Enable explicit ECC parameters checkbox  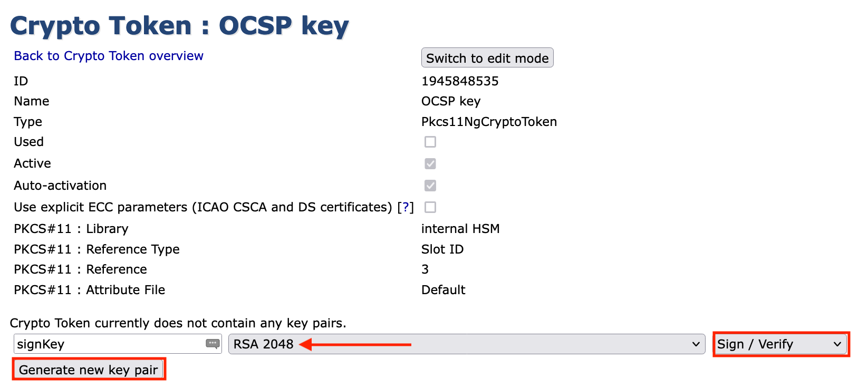tap(430, 207)
